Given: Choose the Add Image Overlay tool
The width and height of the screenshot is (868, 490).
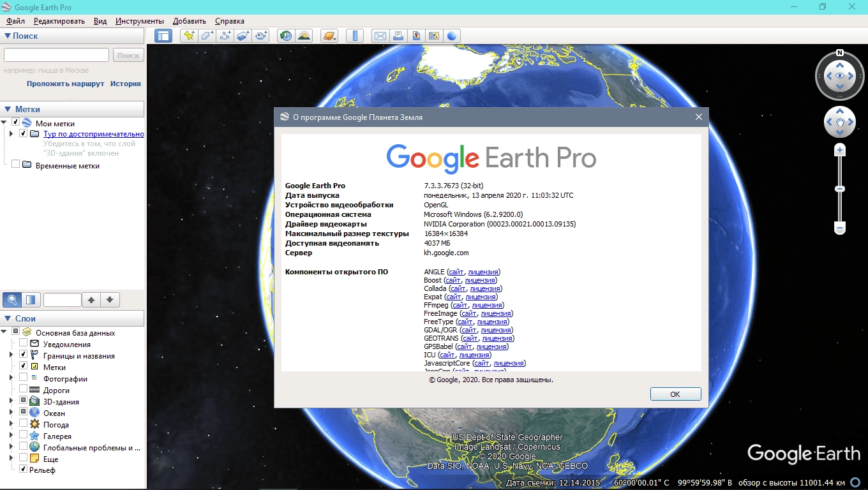Looking at the screenshot, I should (243, 36).
